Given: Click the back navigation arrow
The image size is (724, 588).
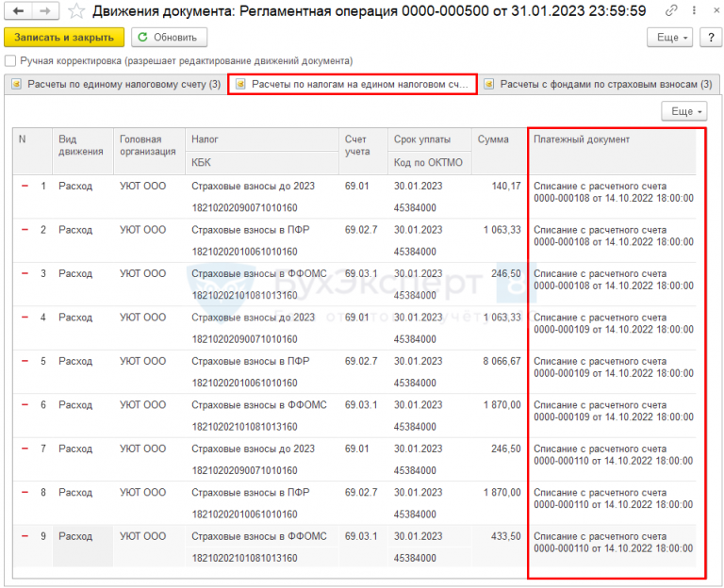Looking at the screenshot, I should (18, 10).
